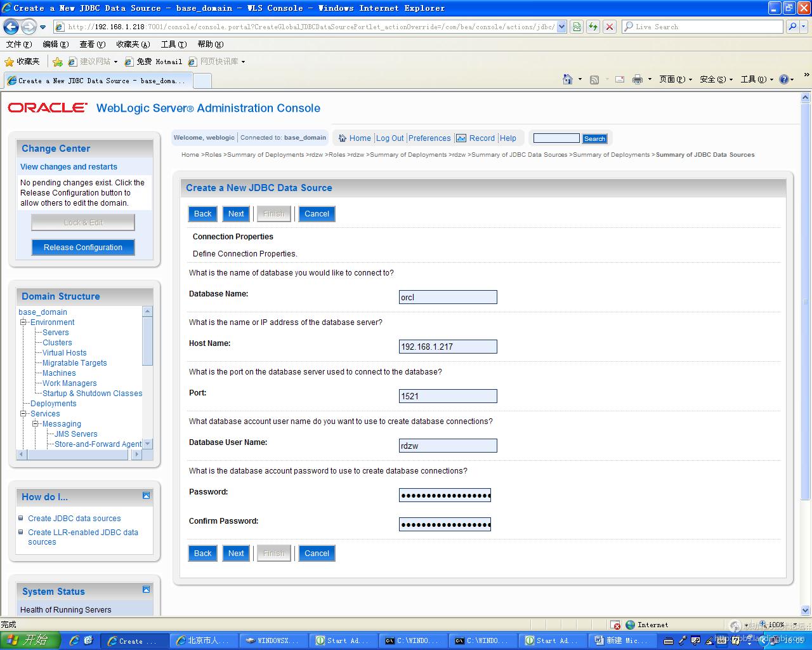Image resolution: width=812 pixels, height=650 pixels.
Task: Collapse the Environment tree node
Action: (x=23, y=322)
